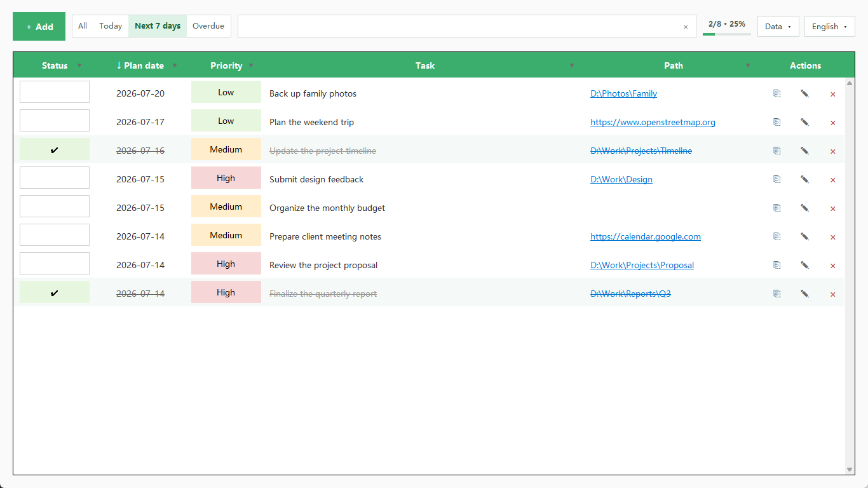Copy the 'Prepare client meeting notes' row

[x=776, y=236]
